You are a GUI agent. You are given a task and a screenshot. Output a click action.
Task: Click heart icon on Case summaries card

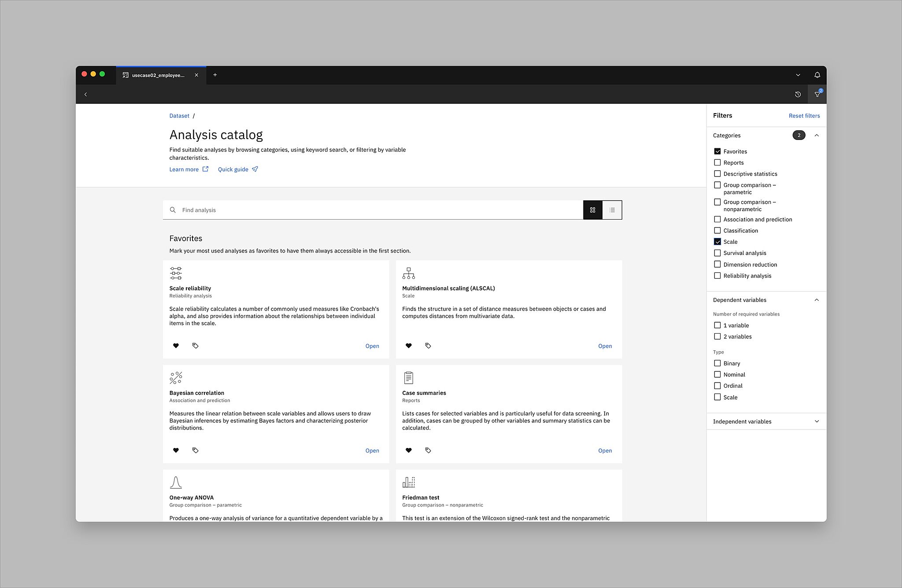point(408,450)
